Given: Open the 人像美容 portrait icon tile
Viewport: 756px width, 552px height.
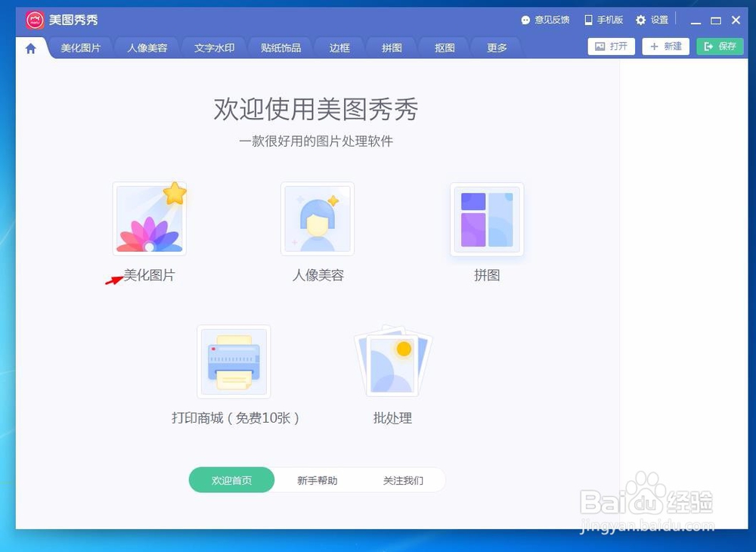Looking at the screenshot, I should click(x=318, y=219).
